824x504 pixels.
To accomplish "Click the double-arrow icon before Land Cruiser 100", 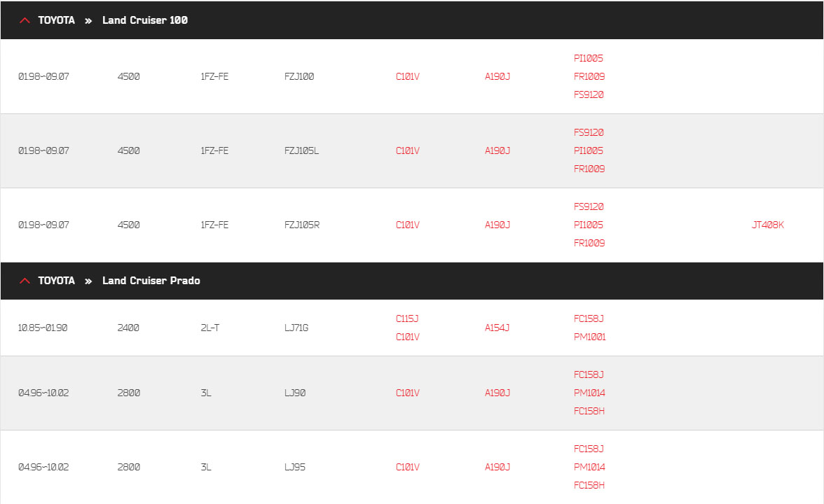I will (x=88, y=21).
